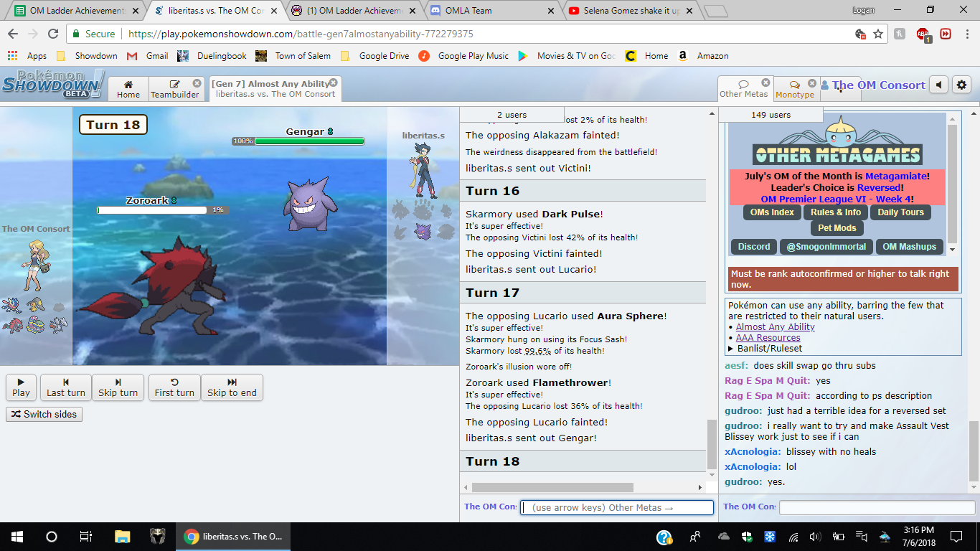Viewport: 980px width, 551px height.
Task: Open the OMs Index link
Action: [x=772, y=212]
